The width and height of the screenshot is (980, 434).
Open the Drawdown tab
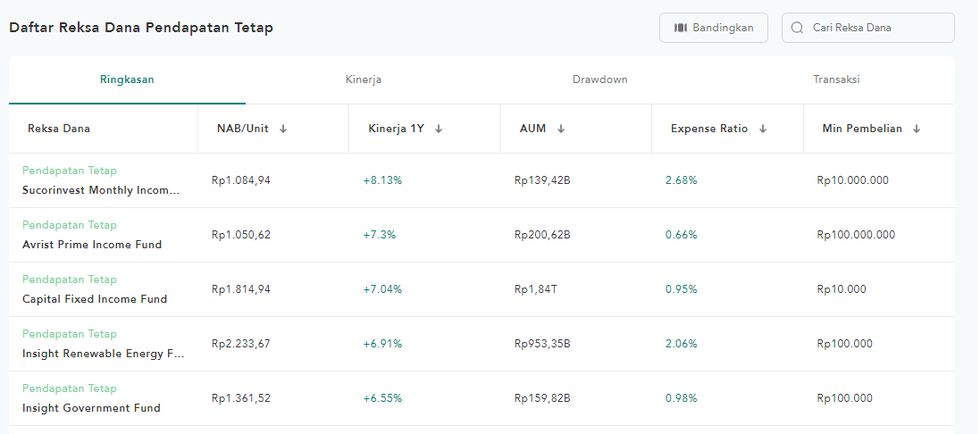tap(599, 79)
